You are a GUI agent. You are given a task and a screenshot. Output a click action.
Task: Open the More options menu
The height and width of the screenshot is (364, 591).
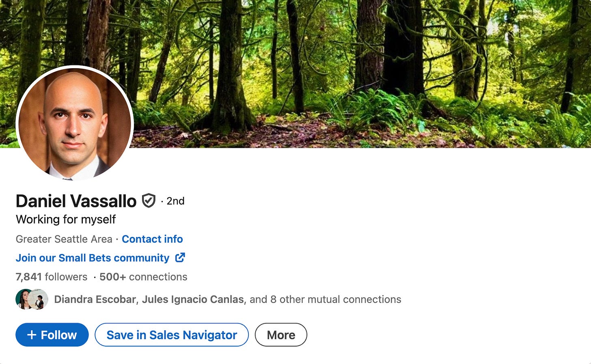click(x=281, y=335)
